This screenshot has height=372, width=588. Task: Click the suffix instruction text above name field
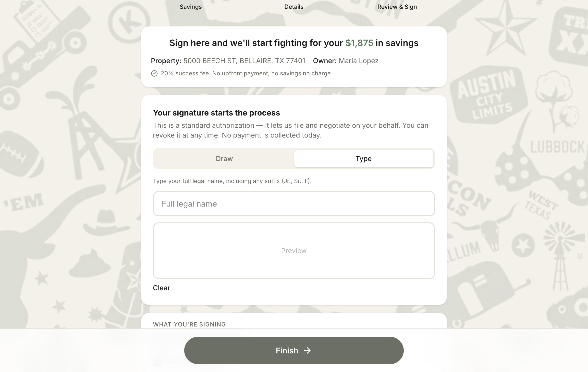[232, 181]
